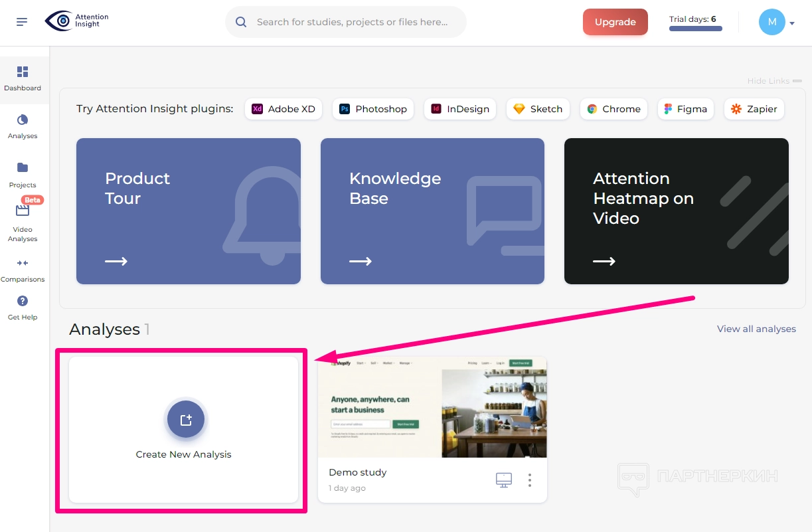Image resolution: width=812 pixels, height=532 pixels.
Task: Open the Demo study three-dot menu
Action: click(530, 480)
